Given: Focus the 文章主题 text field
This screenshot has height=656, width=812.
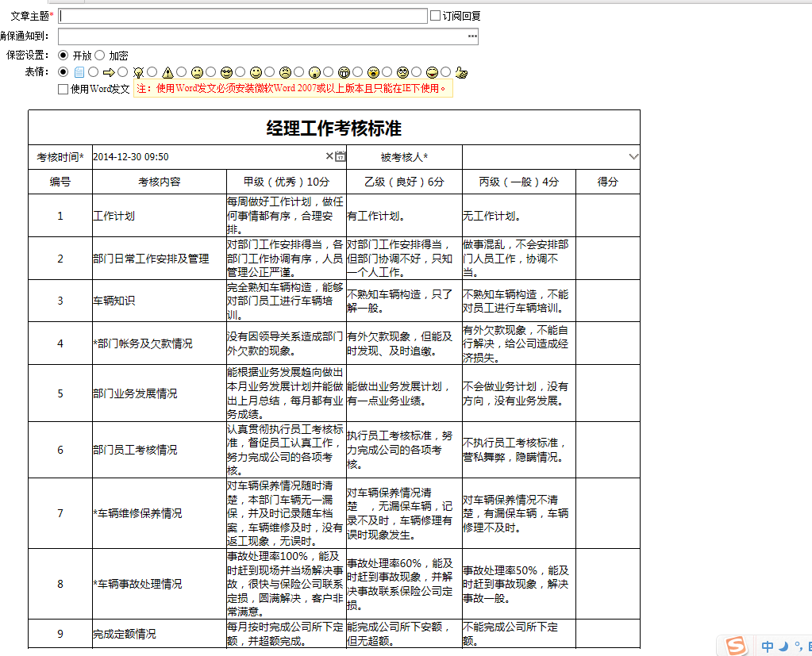Looking at the screenshot, I should [x=243, y=16].
